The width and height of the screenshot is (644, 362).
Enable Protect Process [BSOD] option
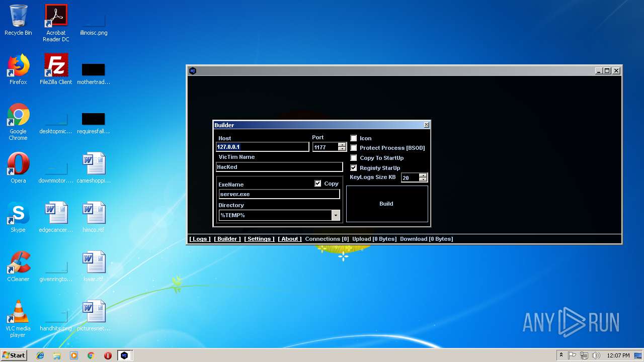click(x=354, y=148)
